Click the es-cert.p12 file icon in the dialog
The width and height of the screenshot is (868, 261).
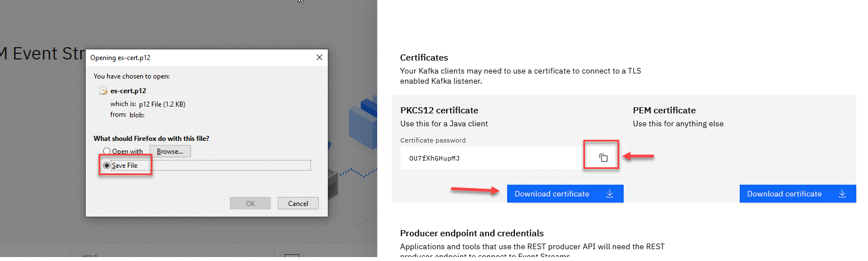103,90
